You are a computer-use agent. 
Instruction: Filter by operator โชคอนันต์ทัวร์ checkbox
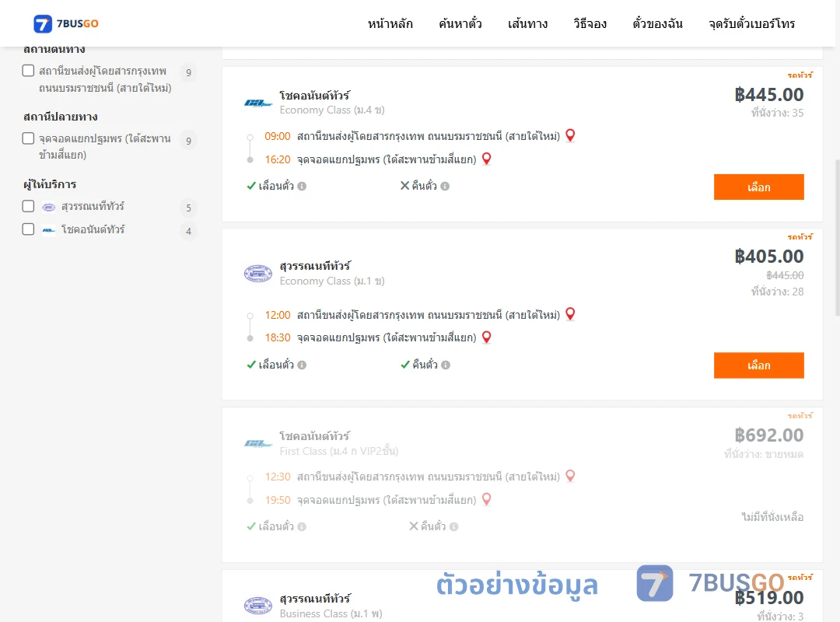(x=29, y=229)
